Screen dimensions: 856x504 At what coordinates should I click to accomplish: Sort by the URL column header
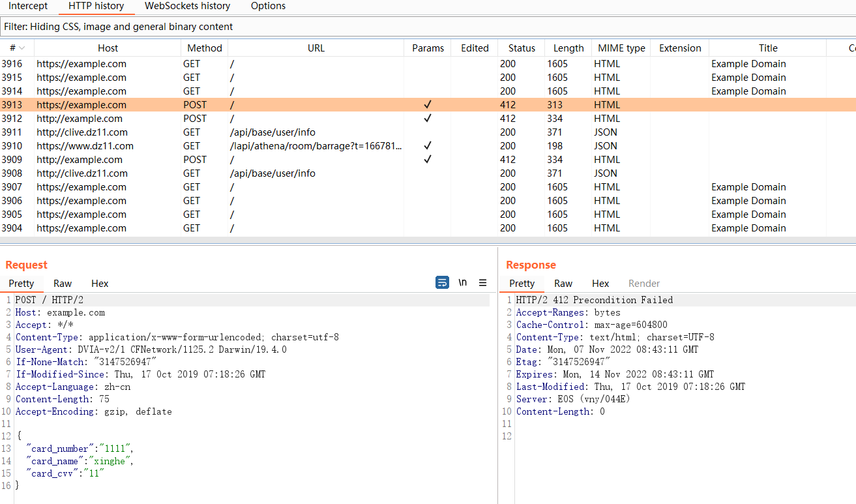click(x=316, y=48)
